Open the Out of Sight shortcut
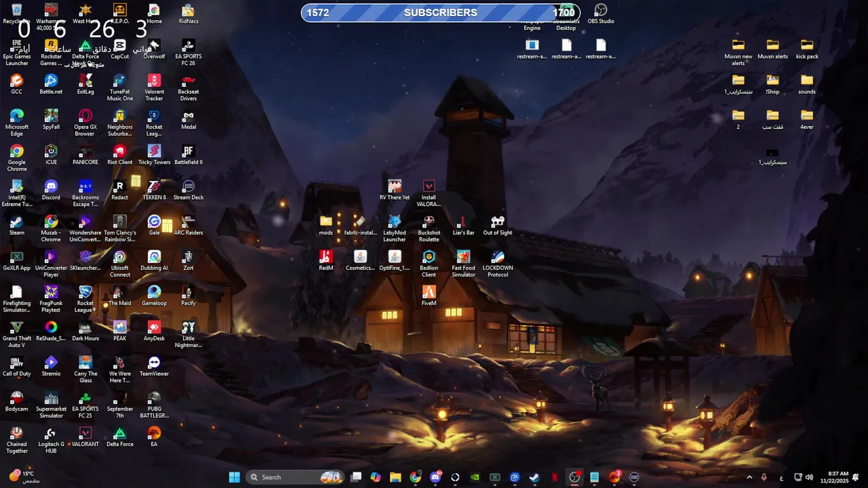This screenshot has width=868, height=488. pyautogui.click(x=498, y=225)
